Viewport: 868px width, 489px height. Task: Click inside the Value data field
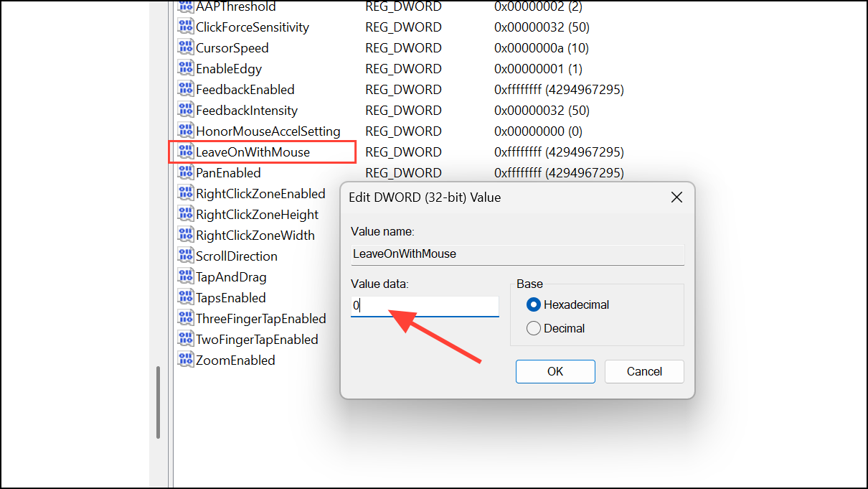[x=423, y=305]
